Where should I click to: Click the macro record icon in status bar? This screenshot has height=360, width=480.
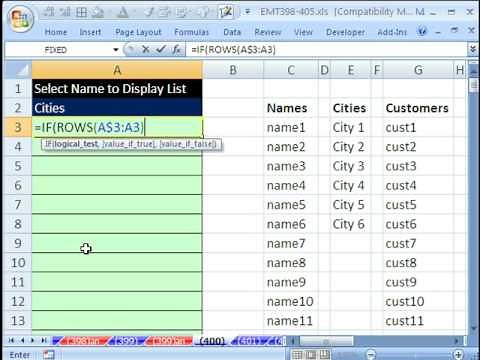[49, 355]
